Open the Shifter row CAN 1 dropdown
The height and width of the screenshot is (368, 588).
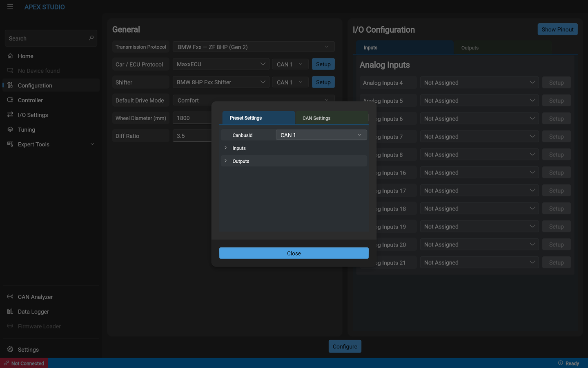point(290,82)
